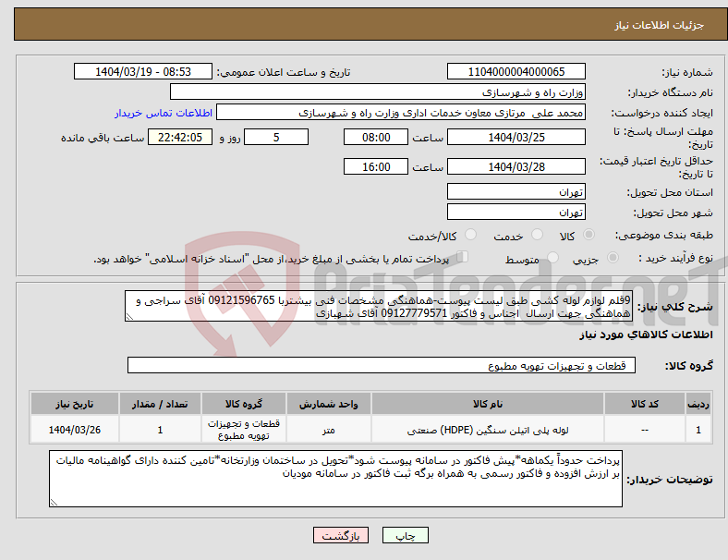Click the label شهر محل تحویل
This screenshot has width=728, height=560.
[x=673, y=213]
